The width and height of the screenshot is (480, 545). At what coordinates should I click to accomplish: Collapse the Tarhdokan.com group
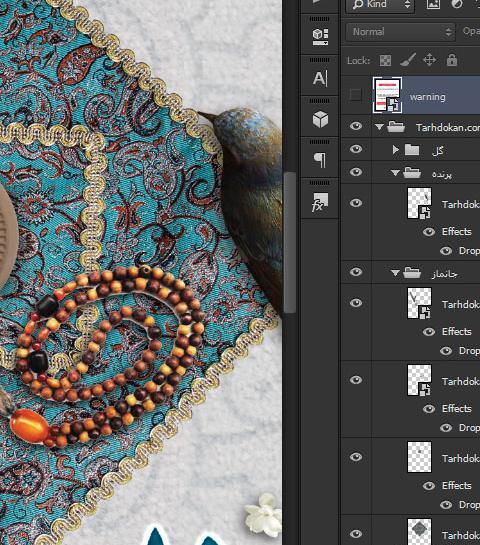[380, 127]
